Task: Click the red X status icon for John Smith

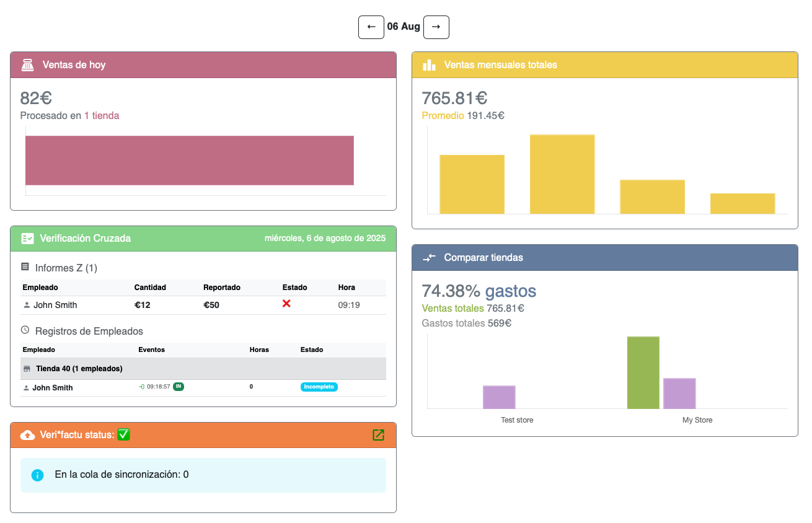Action: point(286,304)
